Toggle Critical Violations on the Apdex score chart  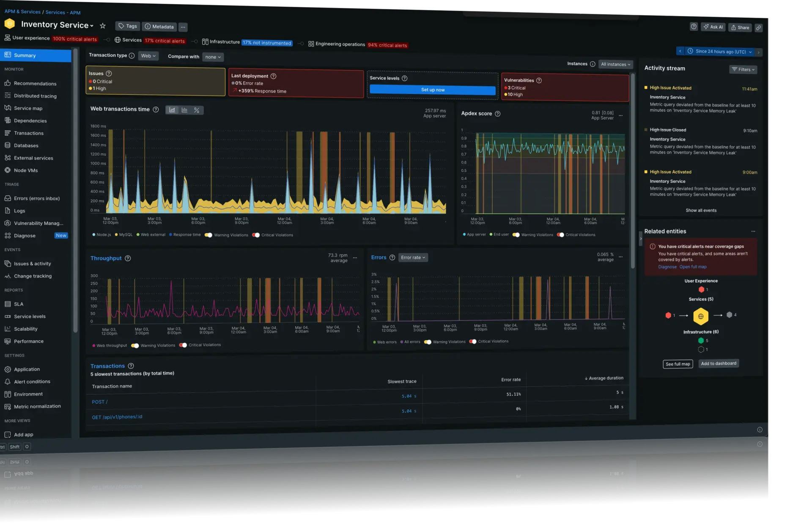click(560, 235)
